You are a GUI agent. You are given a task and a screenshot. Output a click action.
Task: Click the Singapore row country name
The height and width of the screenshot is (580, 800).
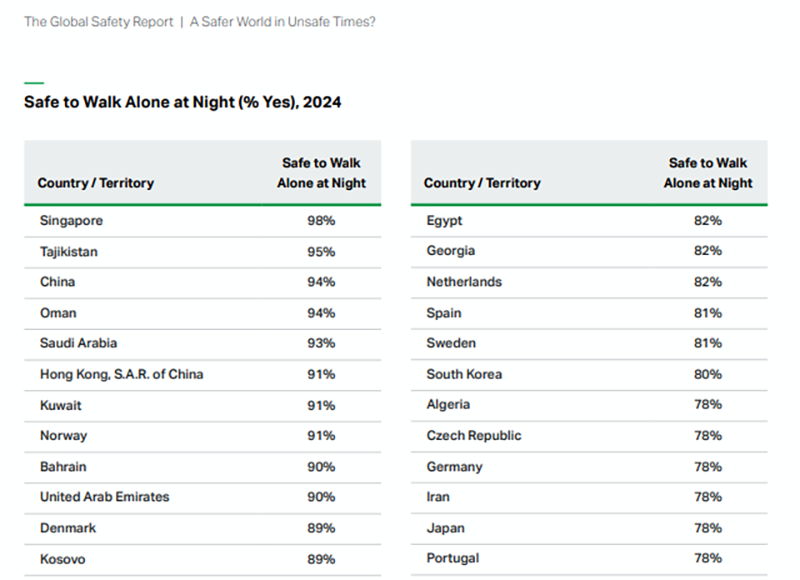[x=71, y=221]
